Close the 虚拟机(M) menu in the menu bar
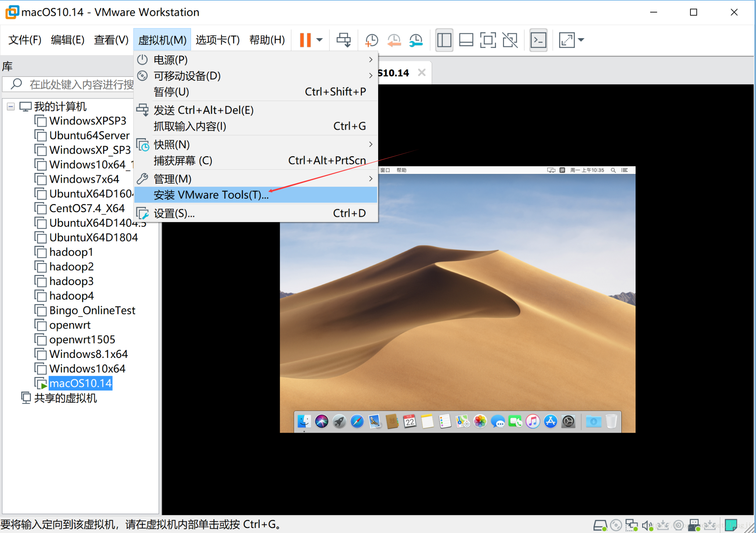This screenshot has height=533, width=756. [x=162, y=40]
